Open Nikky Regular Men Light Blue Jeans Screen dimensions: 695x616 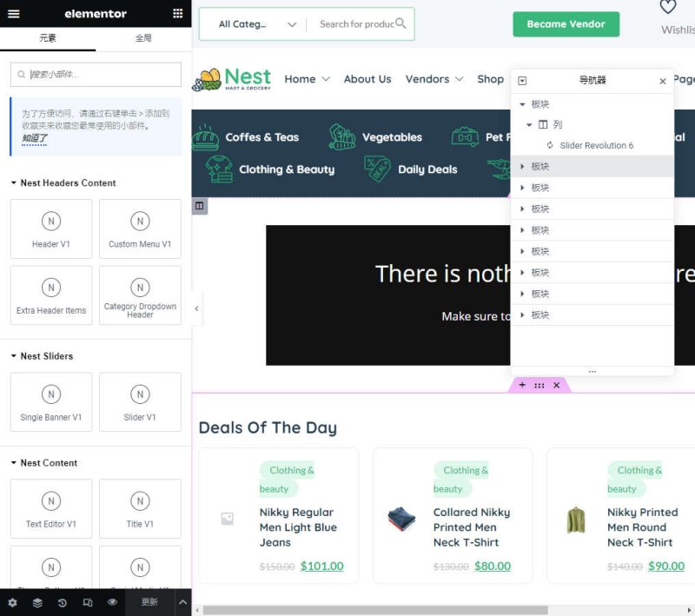pos(298,527)
